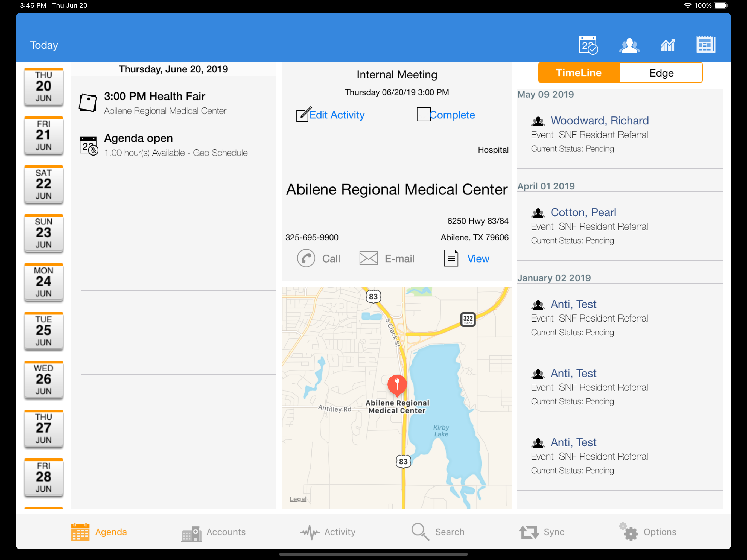This screenshot has width=747, height=560.
Task: Tap the Accounts building icon
Action: pos(191,534)
